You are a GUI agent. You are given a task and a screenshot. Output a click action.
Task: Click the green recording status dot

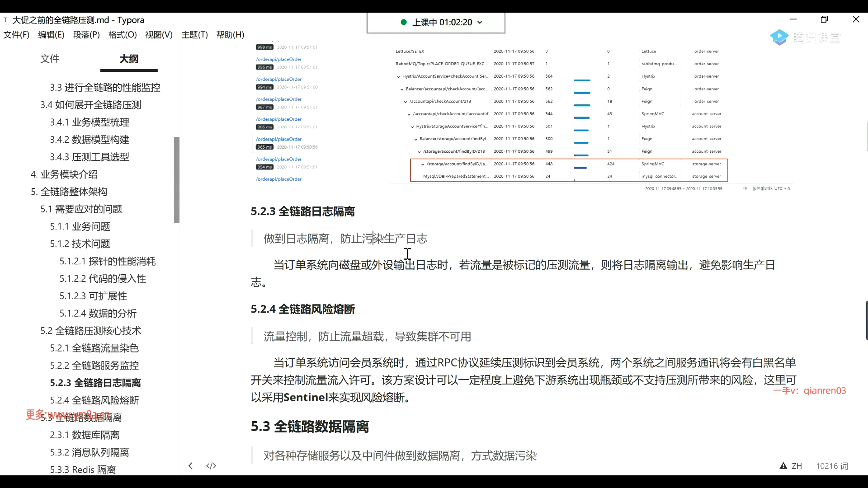(x=404, y=22)
